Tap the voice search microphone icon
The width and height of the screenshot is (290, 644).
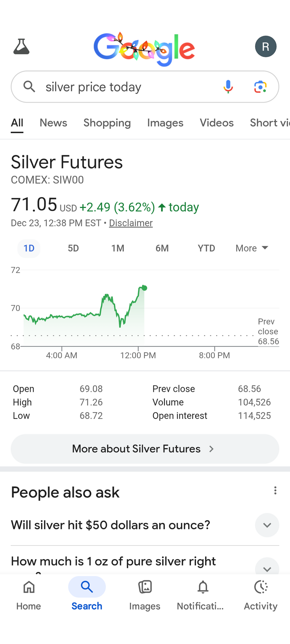[228, 87]
